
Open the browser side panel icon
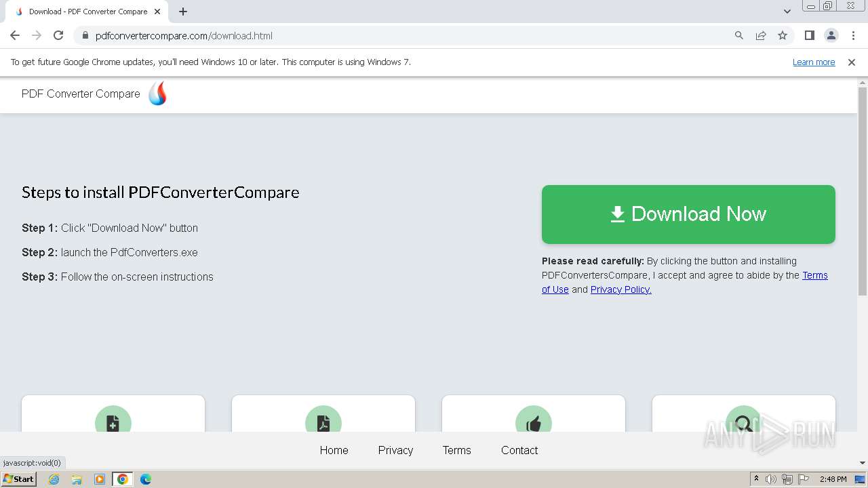tap(809, 35)
